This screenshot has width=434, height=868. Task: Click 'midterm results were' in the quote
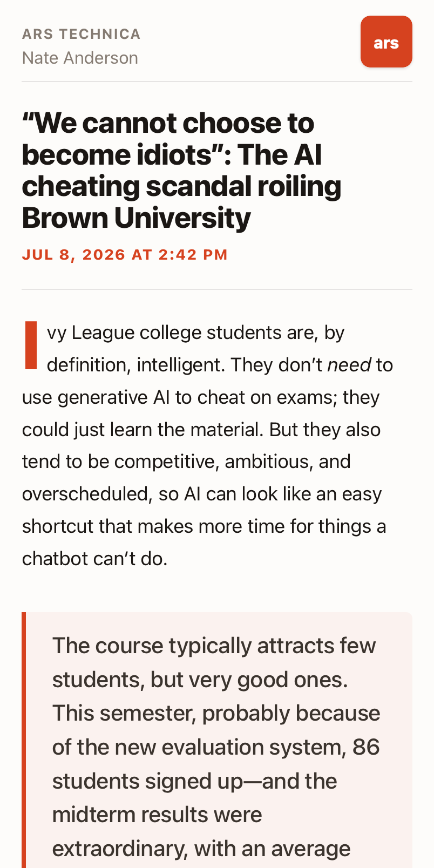(x=157, y=815)
